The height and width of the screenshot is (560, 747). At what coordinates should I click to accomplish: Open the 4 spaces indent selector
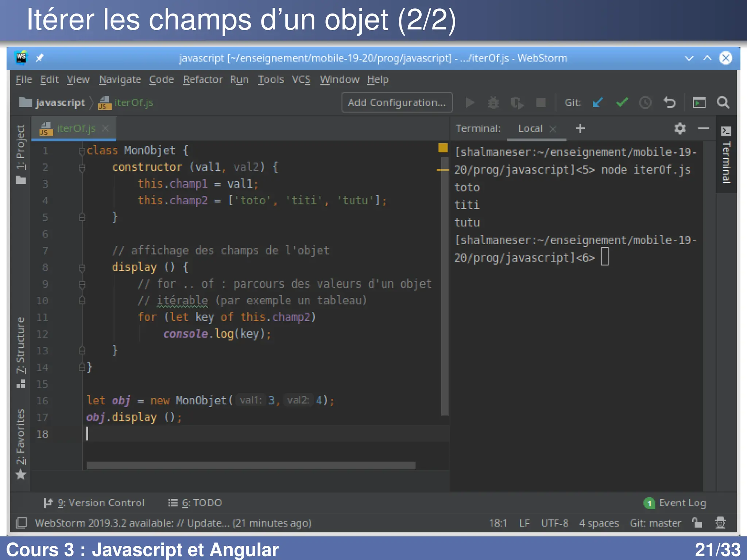pyautogui.click(x=599, y=523)
